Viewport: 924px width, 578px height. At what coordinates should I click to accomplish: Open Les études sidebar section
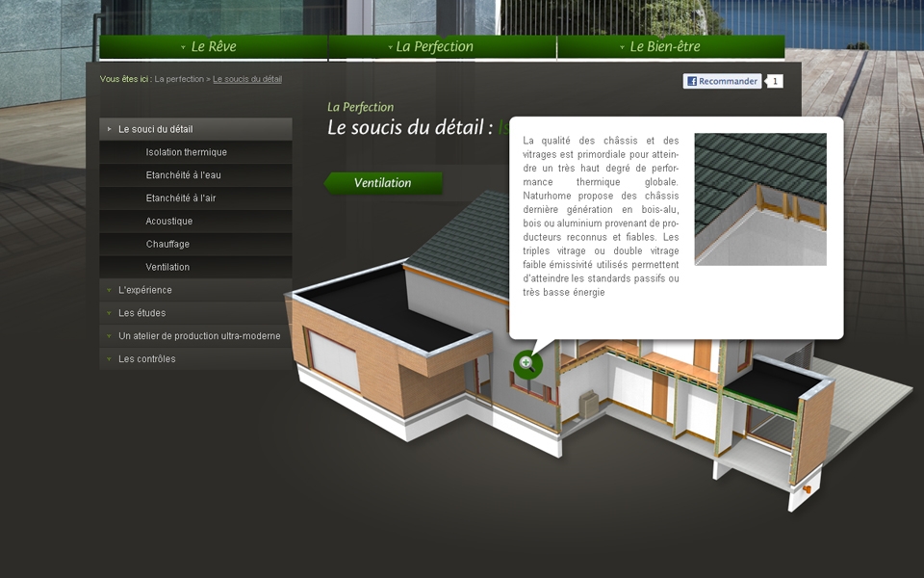[x=195, y=313]
